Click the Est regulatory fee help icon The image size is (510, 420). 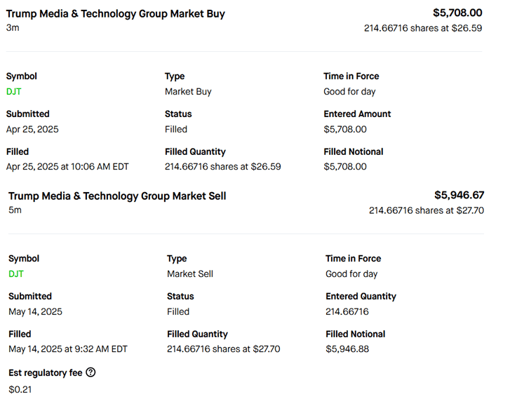coord(90,372)
